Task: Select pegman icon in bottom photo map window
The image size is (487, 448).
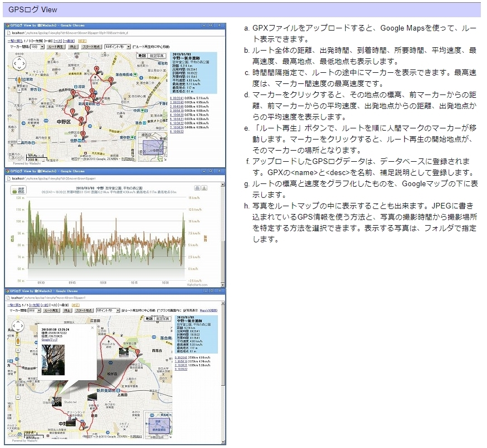Action: click(x=18, y=341)
